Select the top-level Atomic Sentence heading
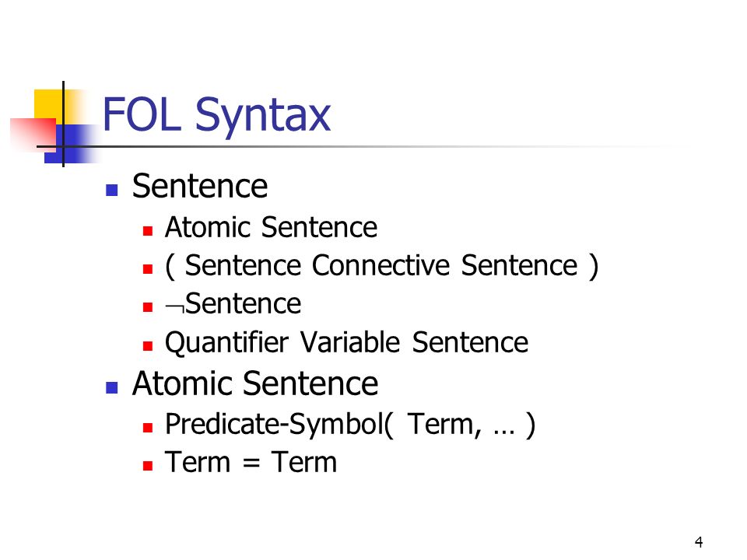The image size is (747, 560). coord(255,383)
